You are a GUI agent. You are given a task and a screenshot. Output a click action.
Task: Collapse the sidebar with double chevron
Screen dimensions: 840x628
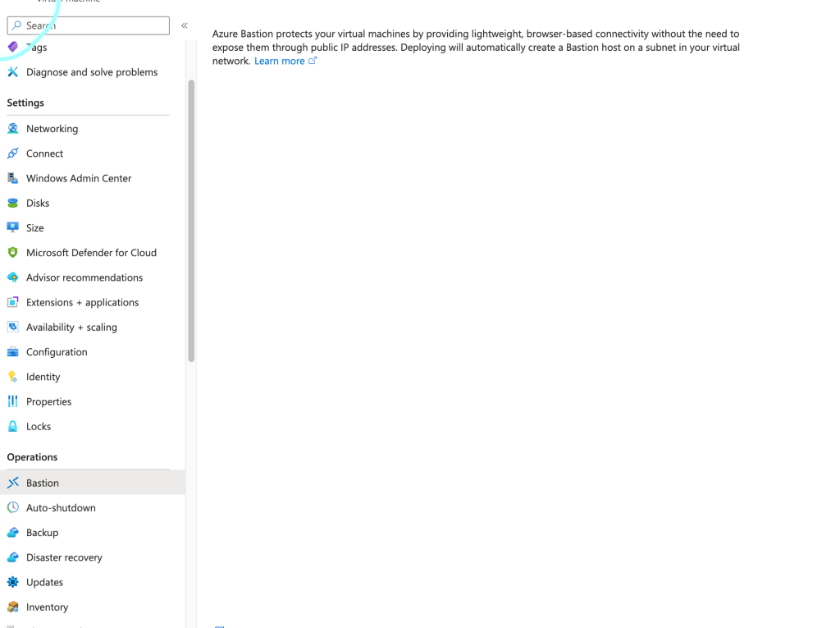point(185,25)
